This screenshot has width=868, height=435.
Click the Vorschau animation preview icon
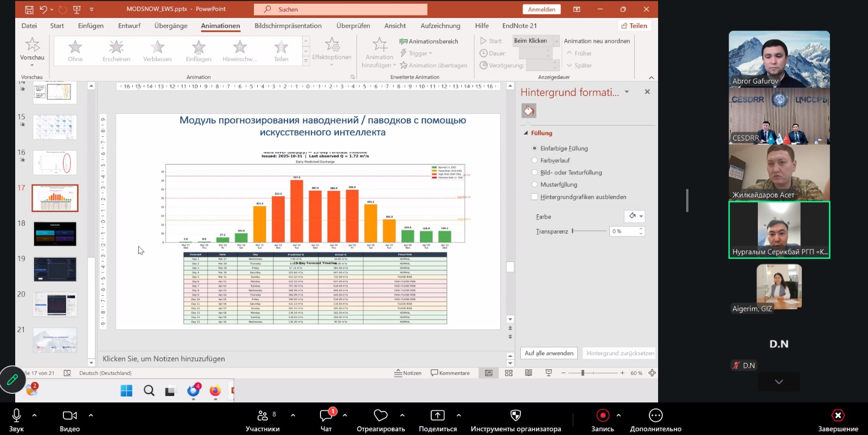coord(32,46)
